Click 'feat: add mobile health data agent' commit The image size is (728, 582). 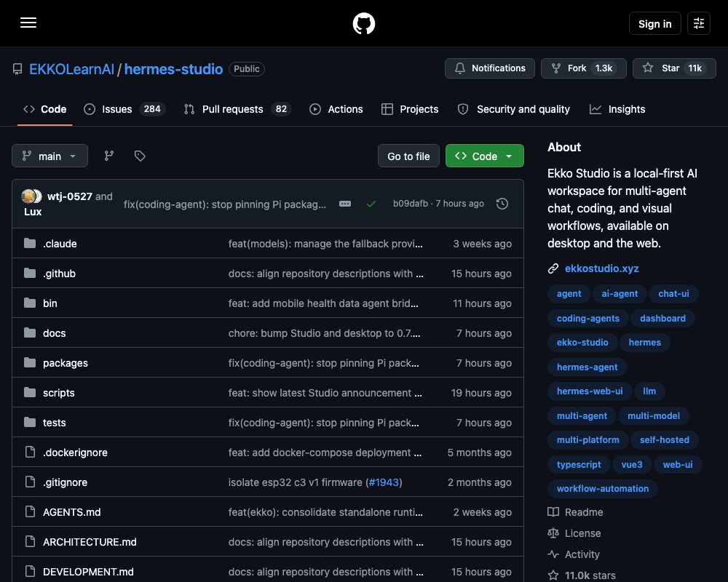[x=323, y=303]
